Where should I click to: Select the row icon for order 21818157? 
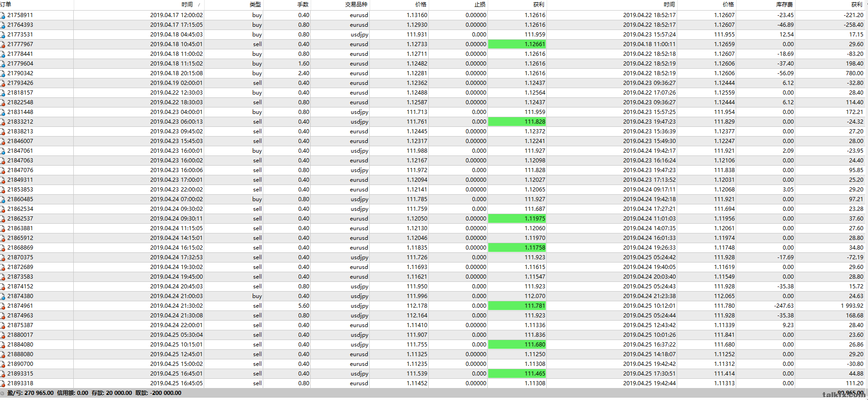click(3, 93)
